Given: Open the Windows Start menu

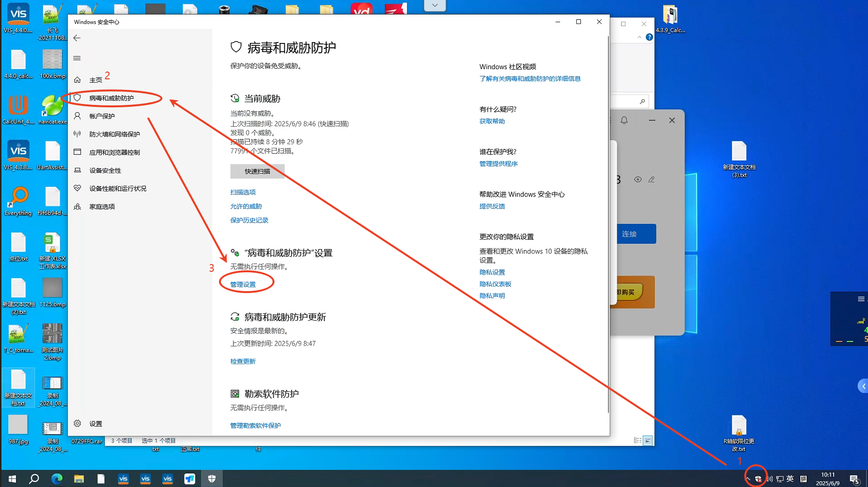Looking at the screenshot, I should point(13,479).
